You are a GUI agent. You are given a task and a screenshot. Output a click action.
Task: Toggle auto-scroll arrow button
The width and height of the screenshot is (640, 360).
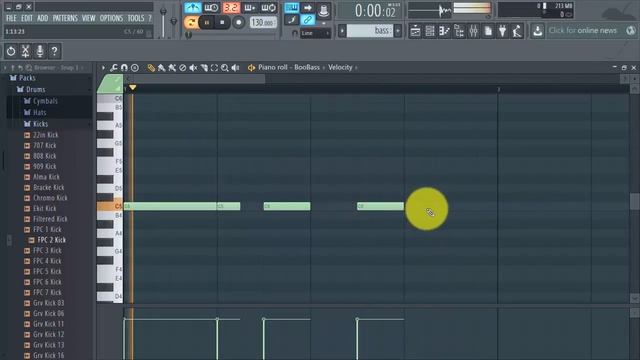pyautogui.click(x=307, y=8)
